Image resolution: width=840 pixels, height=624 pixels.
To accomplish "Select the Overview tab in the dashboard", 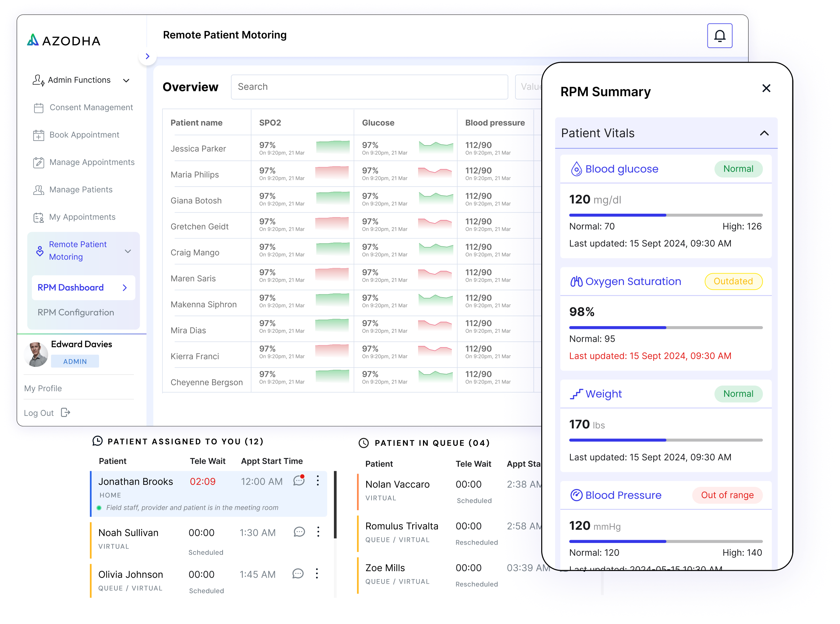I will 190,87.
